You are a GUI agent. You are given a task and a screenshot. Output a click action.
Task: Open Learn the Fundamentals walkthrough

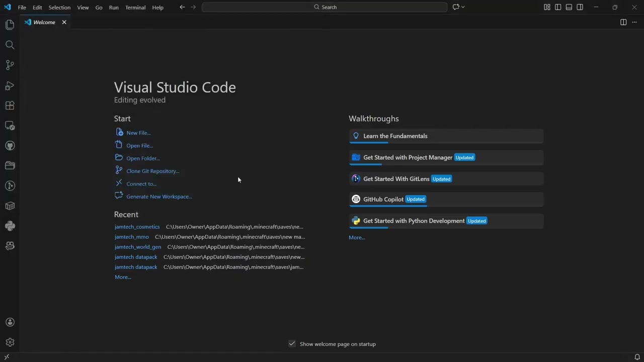[446, 136]
